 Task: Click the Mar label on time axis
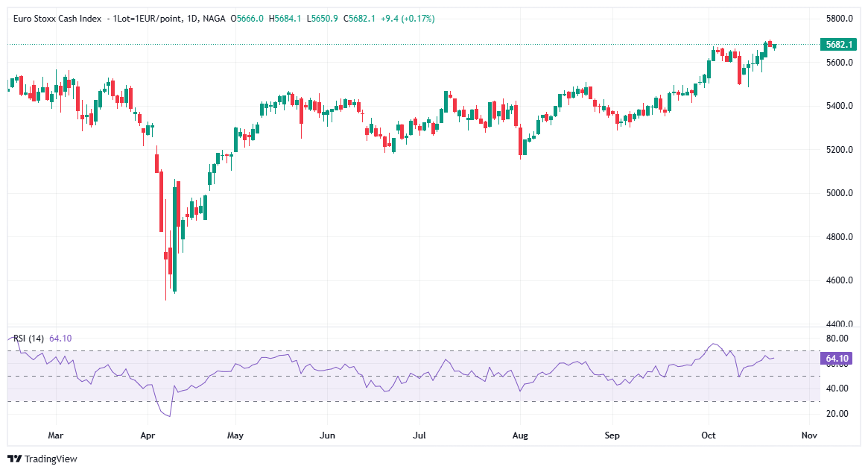click(x=56, y=434)
